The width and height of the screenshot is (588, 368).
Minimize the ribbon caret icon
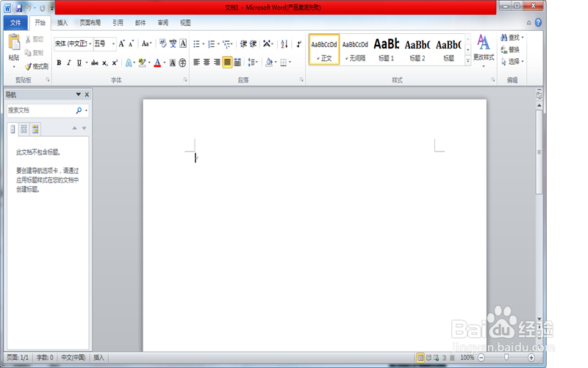click(528, 23)
